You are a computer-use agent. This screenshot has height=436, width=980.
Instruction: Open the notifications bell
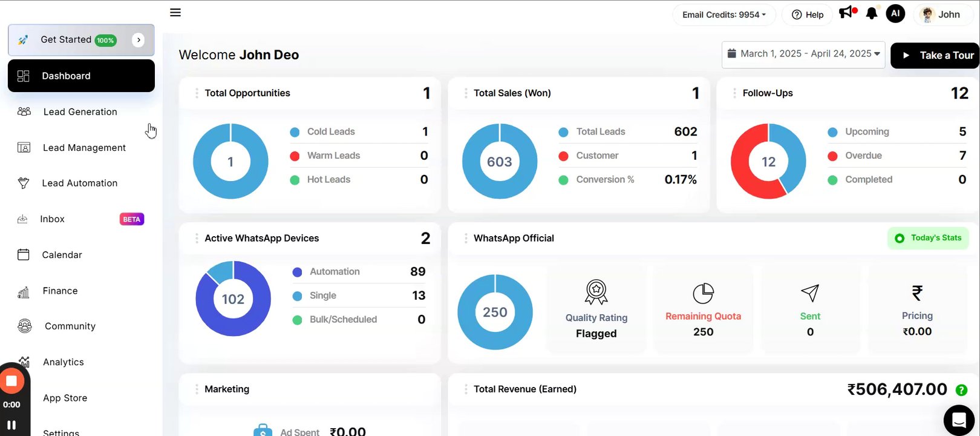(872, 13)
